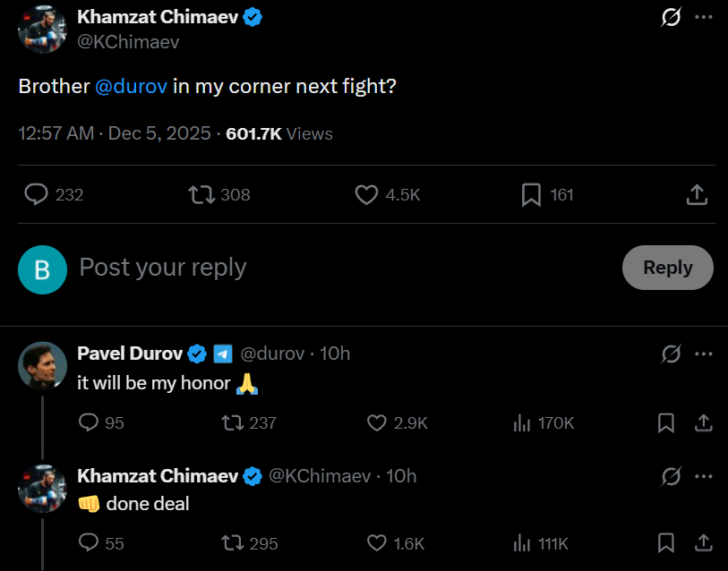Open Pavel Durov's profile picture
728x571 pixels.
pos(42,366)
